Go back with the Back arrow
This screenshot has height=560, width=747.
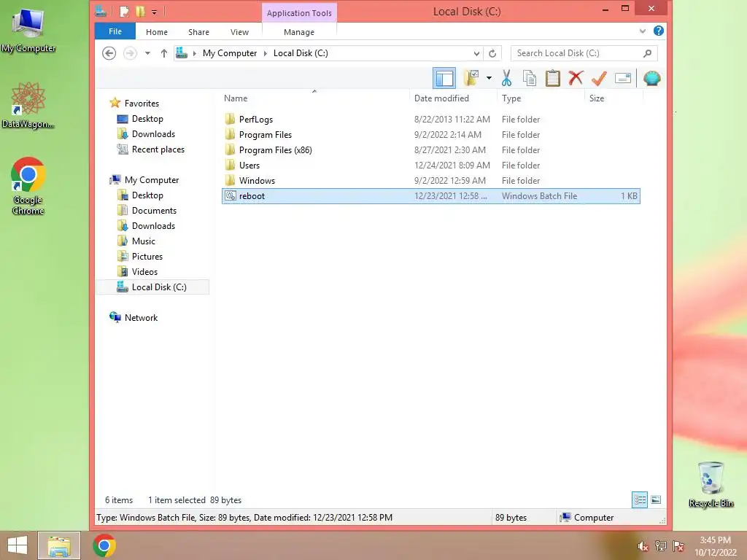(109, 52)
